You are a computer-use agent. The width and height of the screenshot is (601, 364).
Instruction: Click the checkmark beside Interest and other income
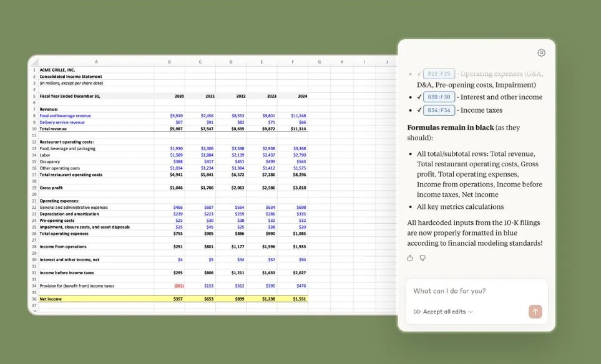418,97
